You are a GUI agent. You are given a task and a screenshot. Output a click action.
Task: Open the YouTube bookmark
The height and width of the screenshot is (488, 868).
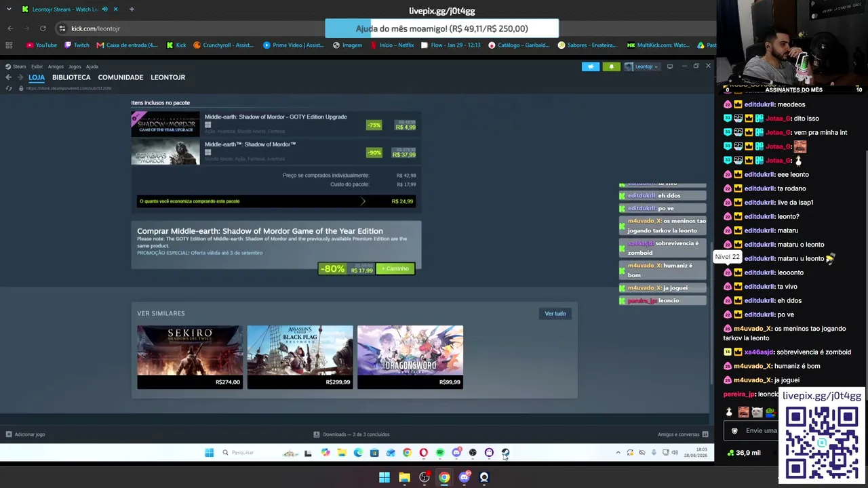click(x=41, y=45)
